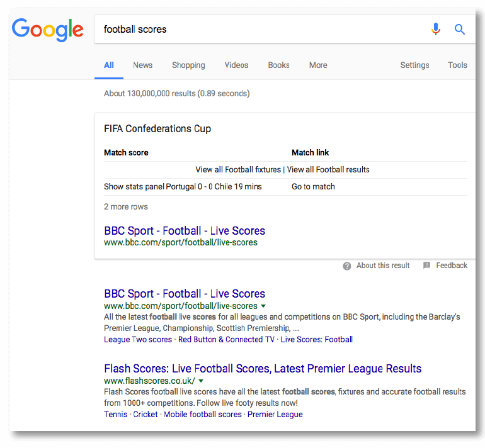Click the microphone voice search icon
Image resolution: width=485 pixels, height=448 pixels.
tap(435, 29)
